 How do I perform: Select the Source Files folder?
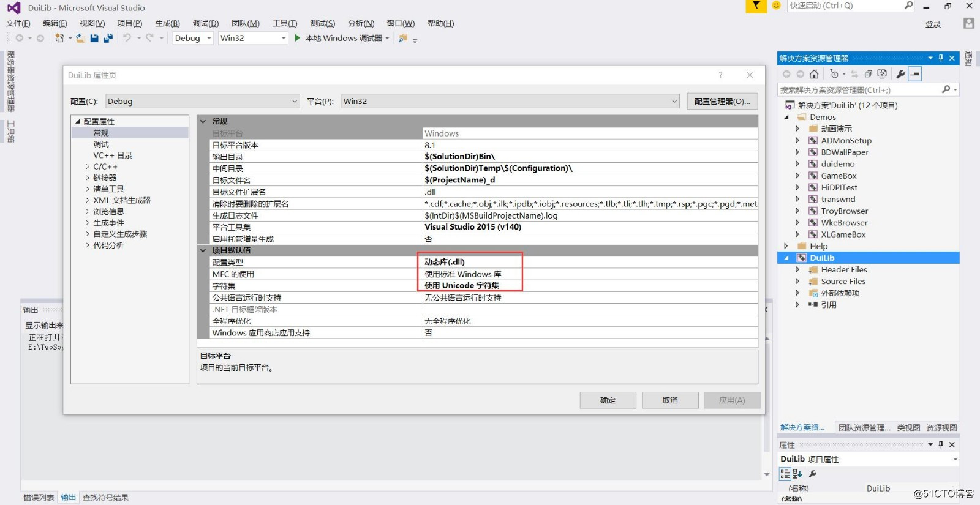click(x=843, y=282)
